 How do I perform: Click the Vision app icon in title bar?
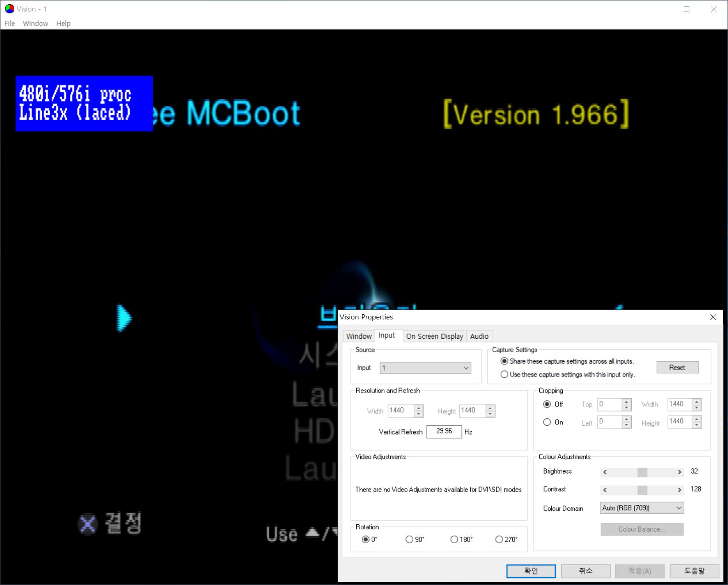(10, 9)
